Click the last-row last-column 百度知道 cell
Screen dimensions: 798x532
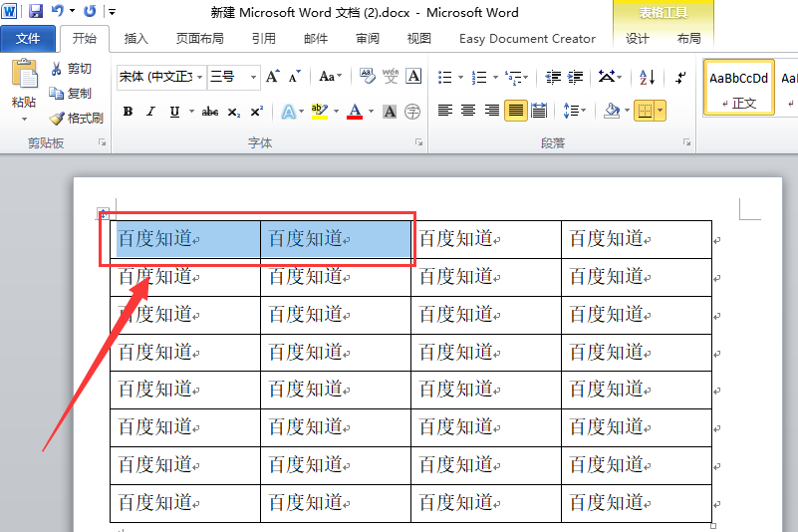pyautogui.click(x=637, y=503)
